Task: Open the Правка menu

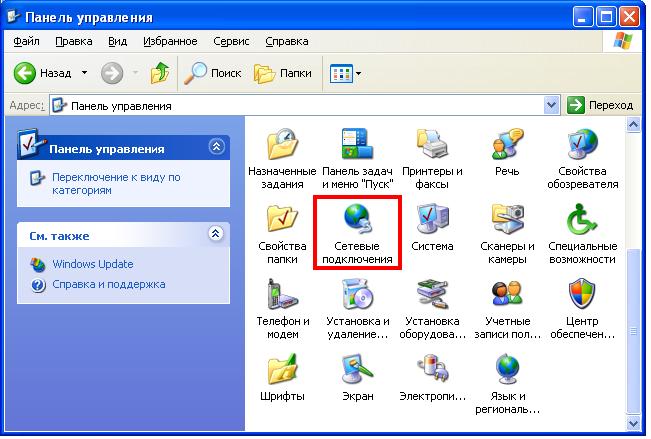Action: click(73, 41)
